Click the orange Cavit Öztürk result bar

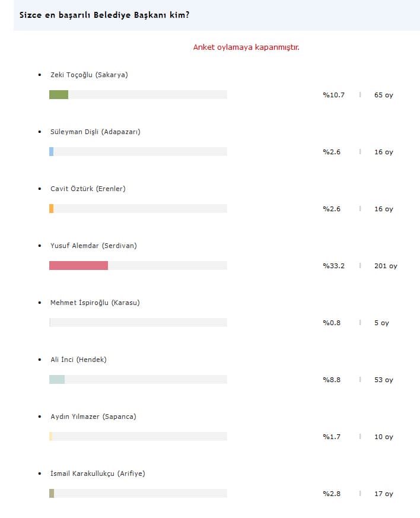(x=51, y=208)
